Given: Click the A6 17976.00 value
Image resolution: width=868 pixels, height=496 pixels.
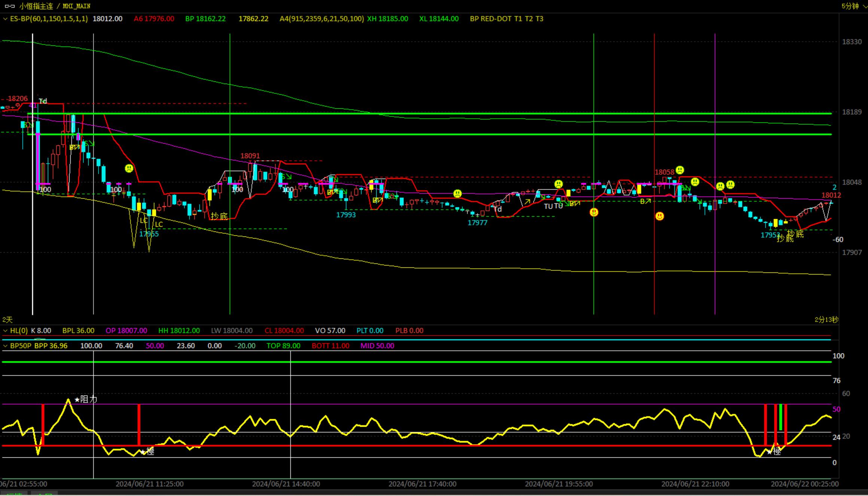Looking at the screenshot, I should pos(154,19).
